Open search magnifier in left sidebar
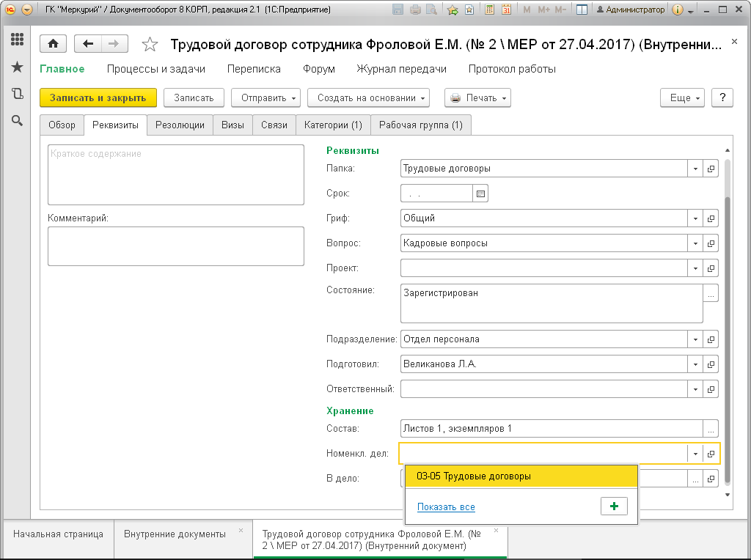This screenshot has width=751, height=560. (18, 121)
